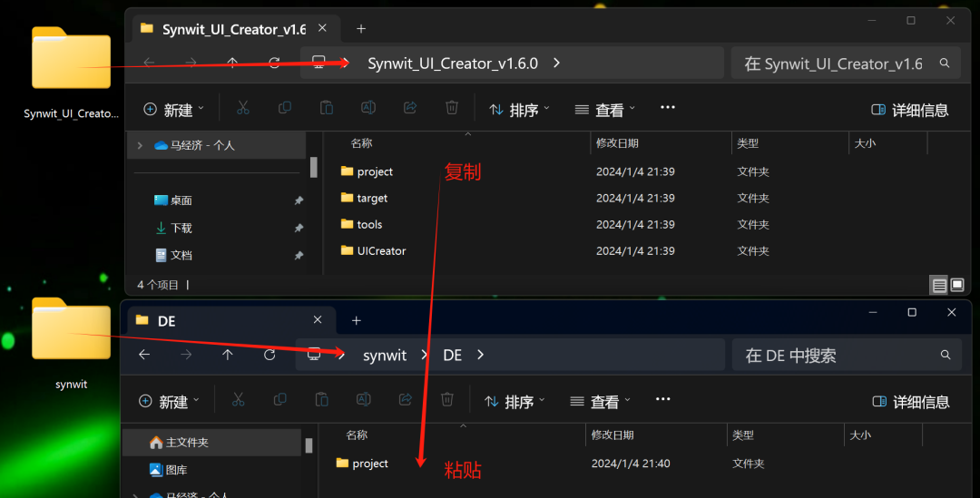Click Synwit_UI_Creator_v1.6.0 breadcrumb in address bar
Screen dimensions: 980x498
453,63
